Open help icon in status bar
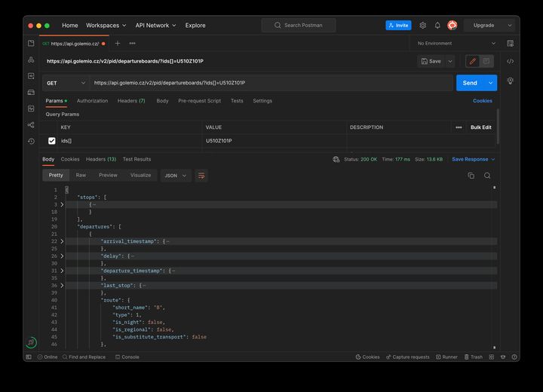 click(514, 357)
